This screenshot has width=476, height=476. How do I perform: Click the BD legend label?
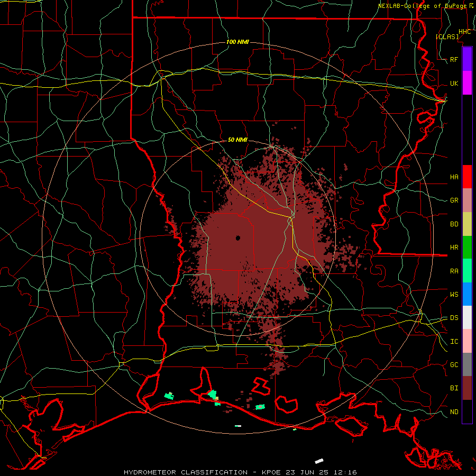pos(454,224)
